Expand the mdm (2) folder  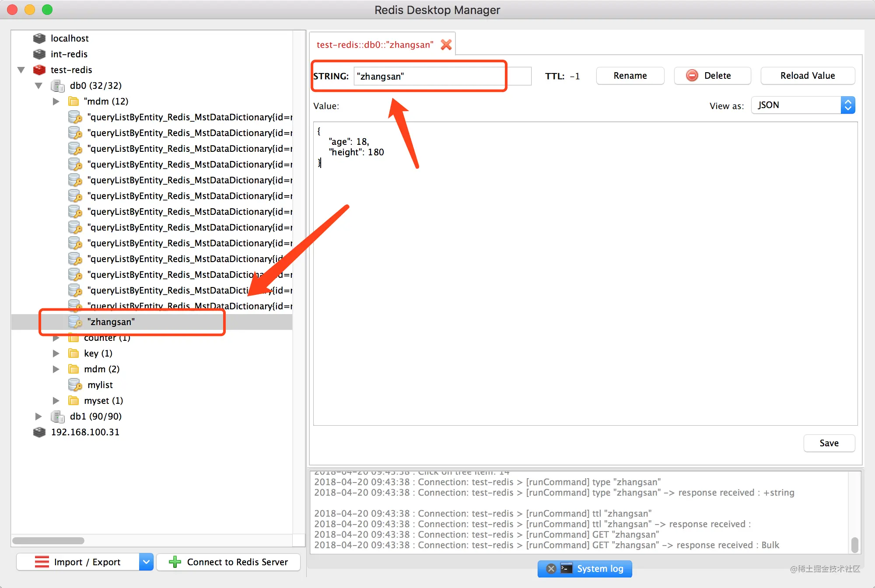pyautogui.click(x=56, y=369)
